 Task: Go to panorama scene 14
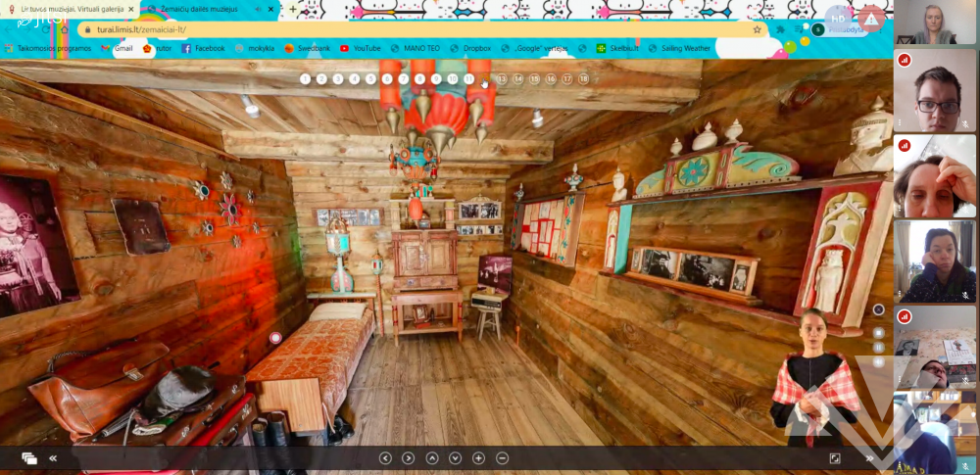tap(518, 78)
